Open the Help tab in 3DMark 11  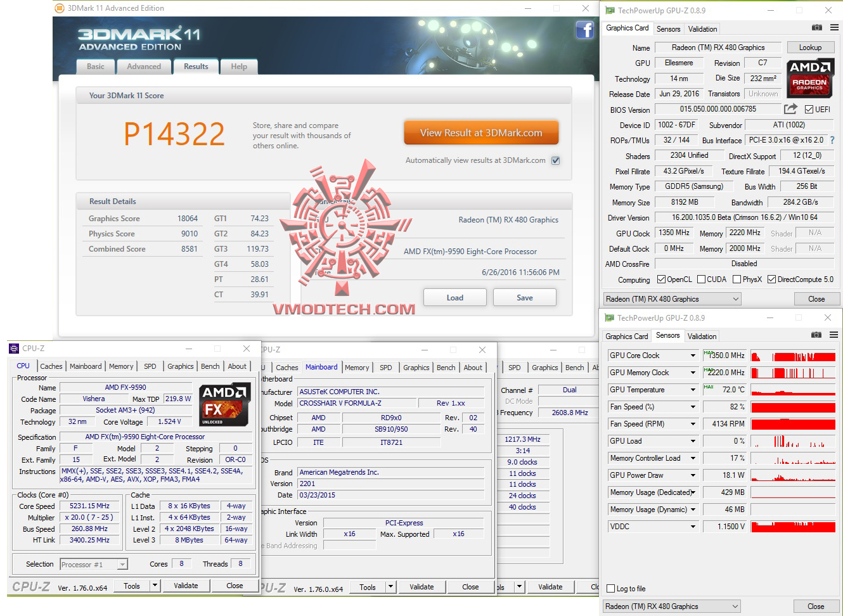click(x=239, y=67)
